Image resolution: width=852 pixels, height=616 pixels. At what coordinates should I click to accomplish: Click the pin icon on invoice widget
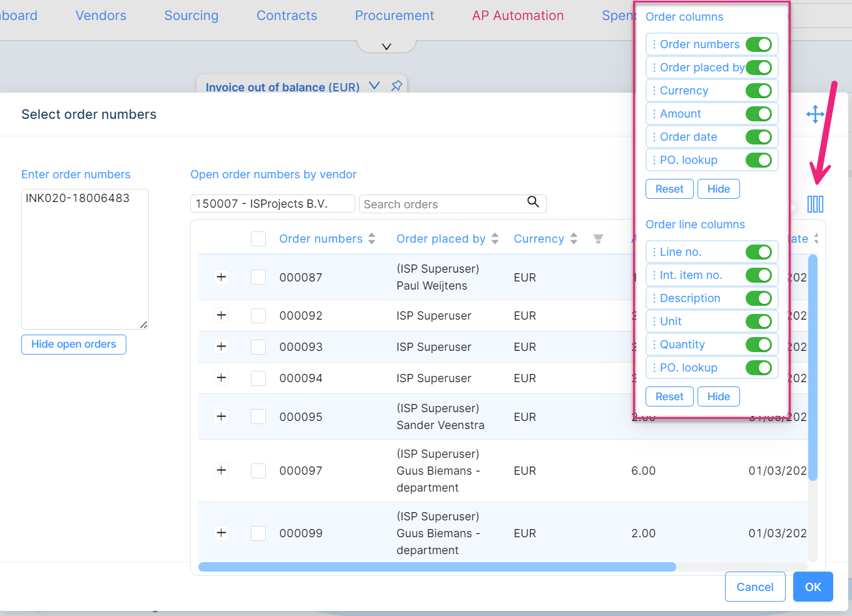pos(397,86)
